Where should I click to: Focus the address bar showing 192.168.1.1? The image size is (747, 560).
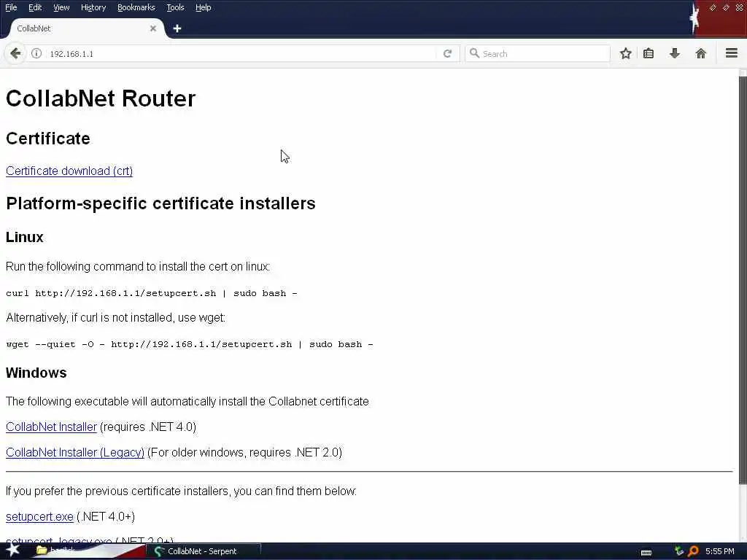coord(241,53)
